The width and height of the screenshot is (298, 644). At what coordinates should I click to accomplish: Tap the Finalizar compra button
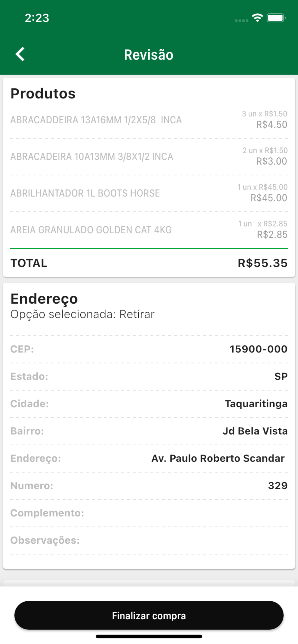pyautogui.click(x=149, y=615)
